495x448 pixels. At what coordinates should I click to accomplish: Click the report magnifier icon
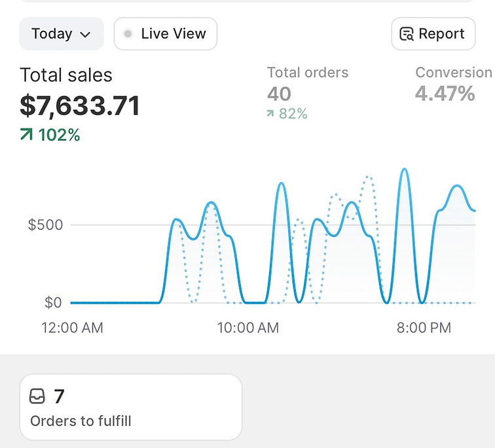407,34
